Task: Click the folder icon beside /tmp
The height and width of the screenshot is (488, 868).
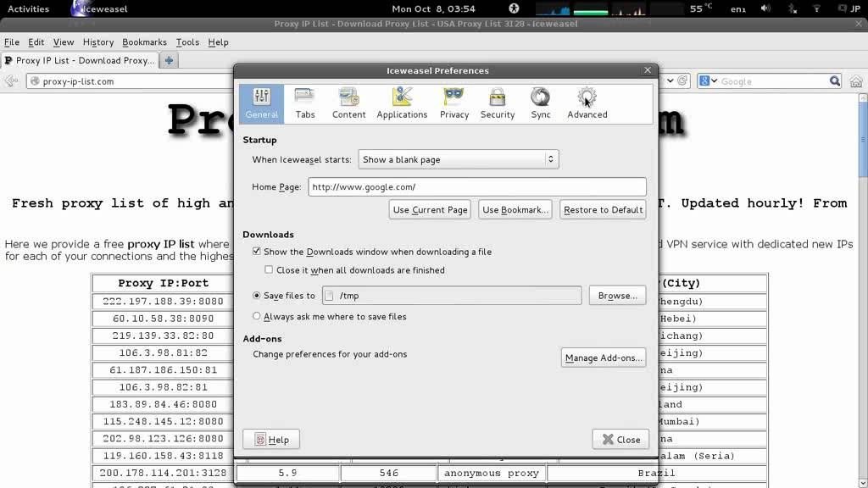Action: (330, 296)
